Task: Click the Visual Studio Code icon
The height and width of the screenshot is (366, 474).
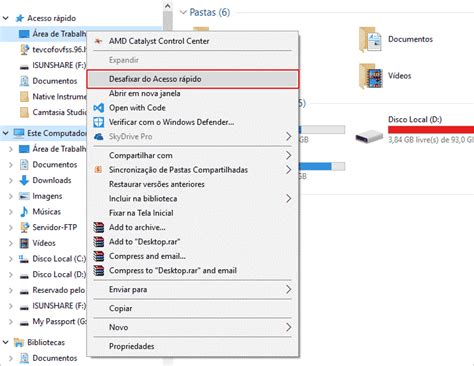Action: (98, 108)
